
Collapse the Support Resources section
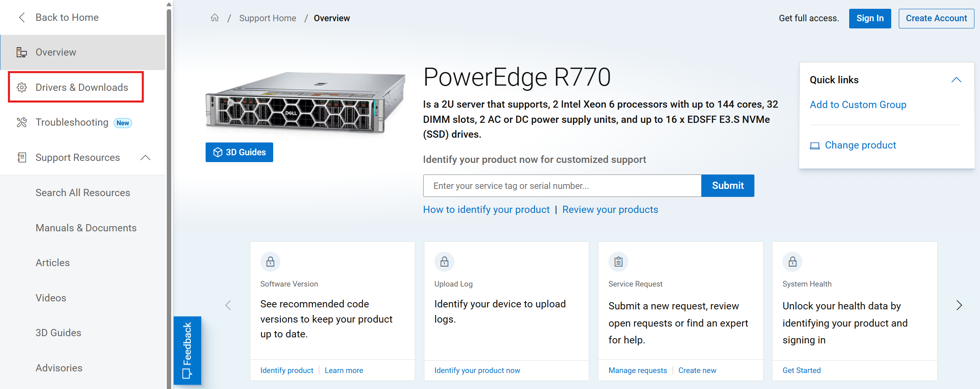[146, 158]
